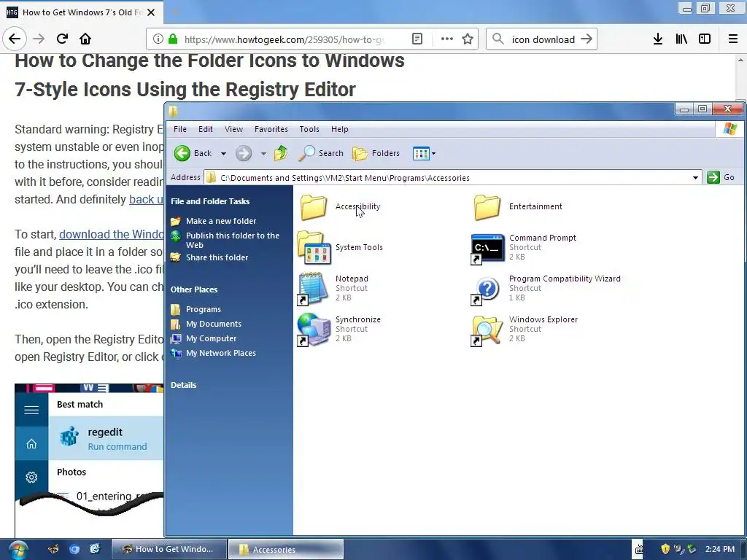Go up one folder level icon
The height and width of the screenshot is (560, 747).
(x=281, y=153)
